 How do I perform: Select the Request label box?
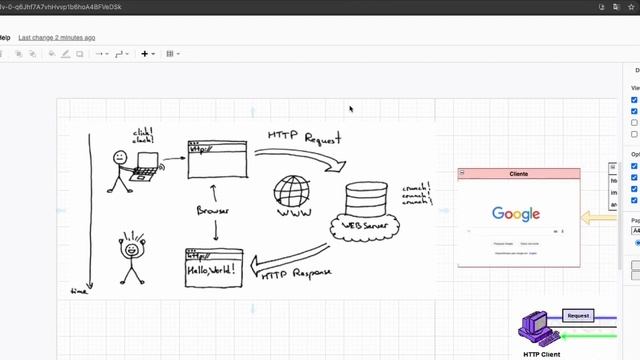578,316
